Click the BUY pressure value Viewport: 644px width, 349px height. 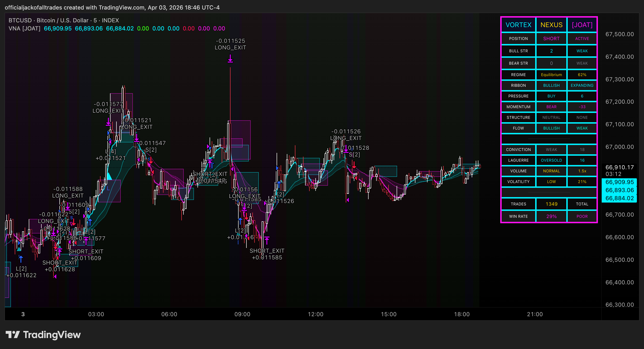tap(551, 96)
